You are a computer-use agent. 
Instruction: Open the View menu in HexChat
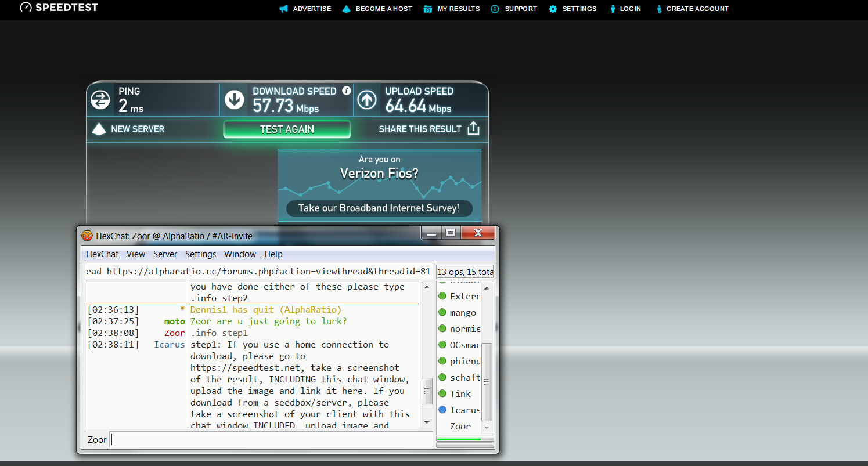(136, 254)
